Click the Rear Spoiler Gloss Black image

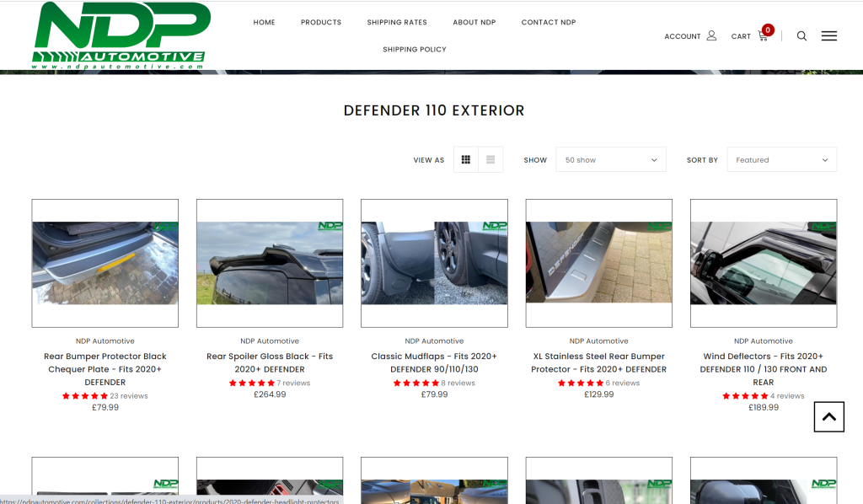tap(270, 263)
